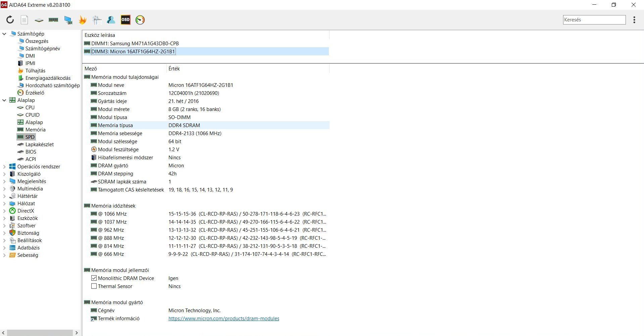Click the Hibafelismerési módszer row
The height and width of the screenshot is (336, 644).
[x=209, y=158]
